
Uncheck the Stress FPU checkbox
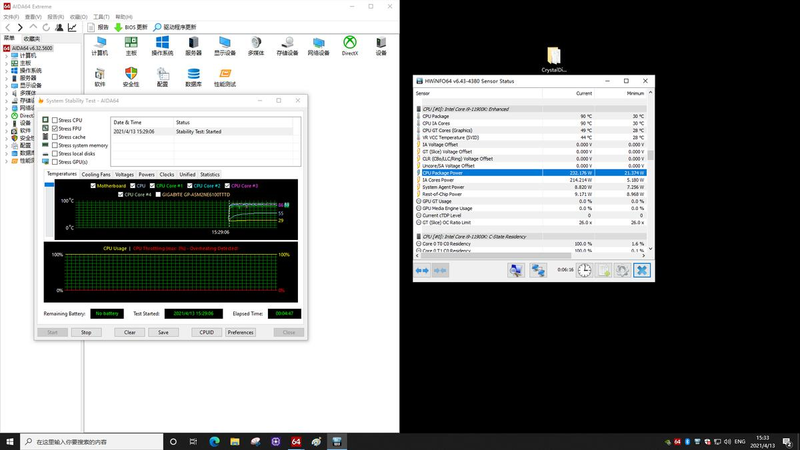click(55, 128)
